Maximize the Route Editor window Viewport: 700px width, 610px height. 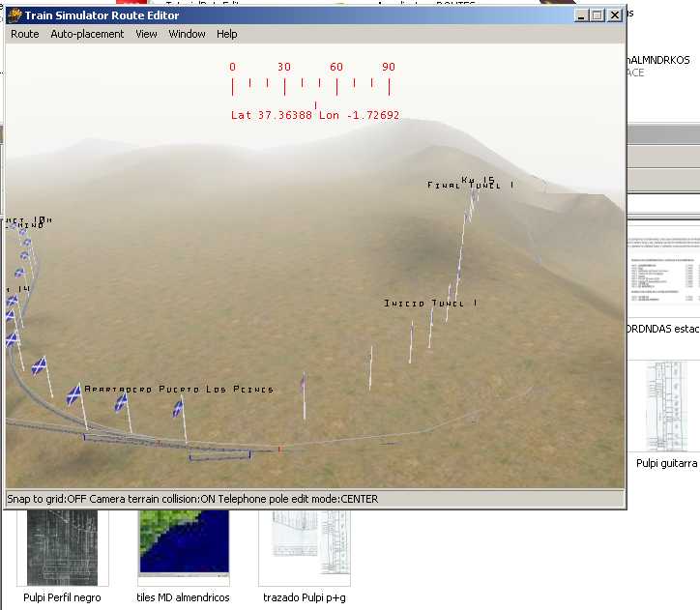click(x=597, y=15)
